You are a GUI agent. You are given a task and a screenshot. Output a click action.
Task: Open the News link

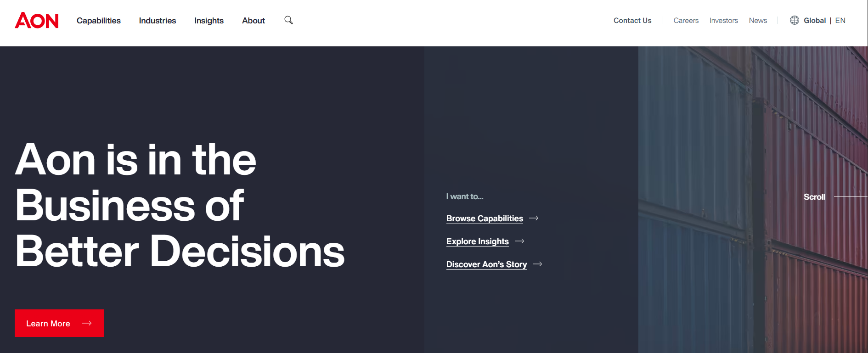(x=758, y=20)
